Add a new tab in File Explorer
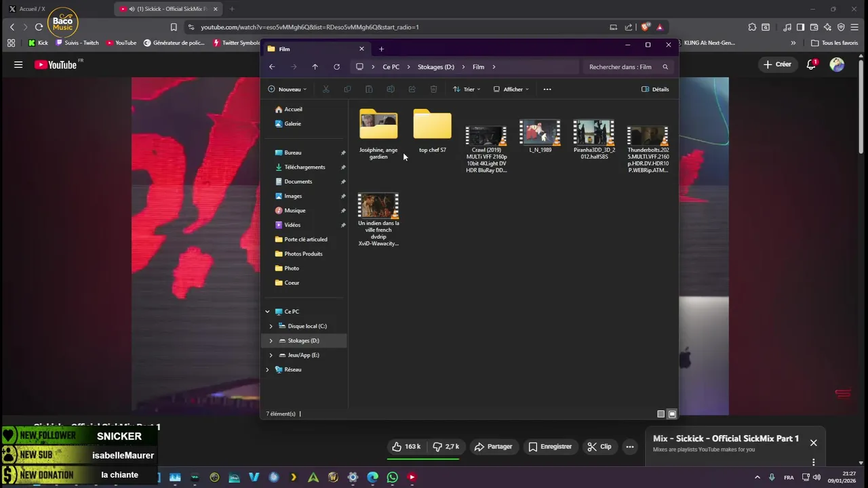 click(381, 49)
